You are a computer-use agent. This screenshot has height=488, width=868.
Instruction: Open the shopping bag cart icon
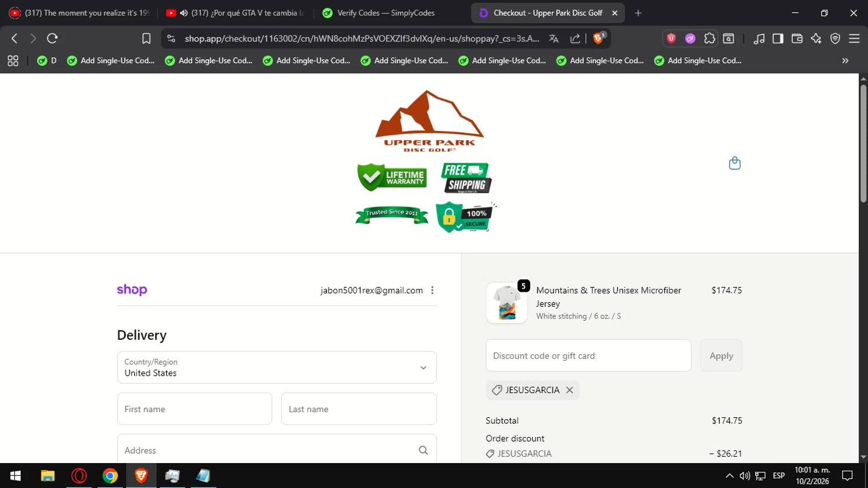(735, 163)
